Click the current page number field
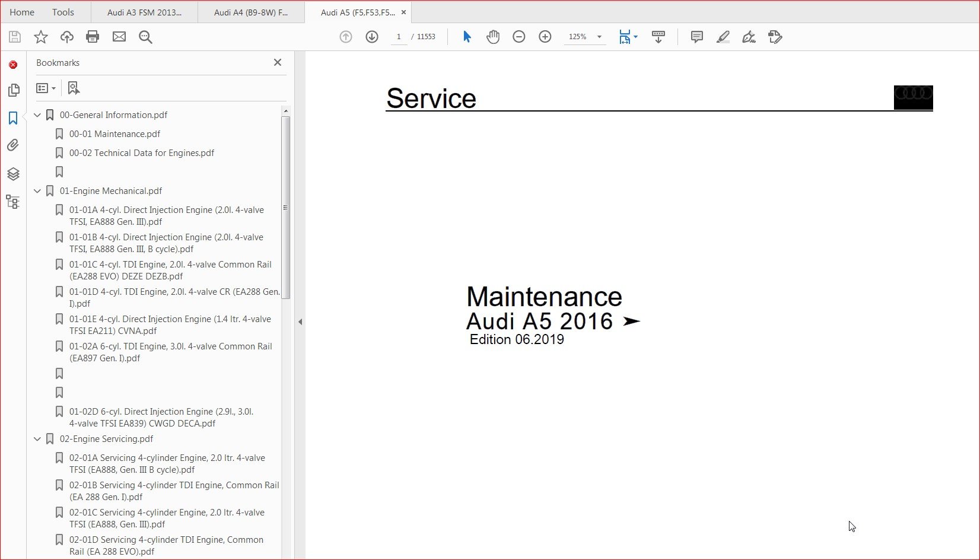980x560 pixels. coord(399,37)
